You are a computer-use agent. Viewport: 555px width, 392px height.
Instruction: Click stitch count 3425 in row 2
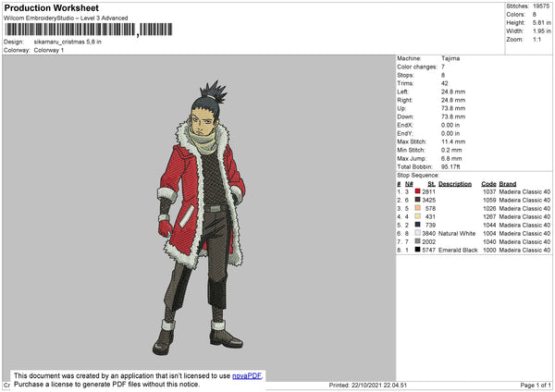(x=428, y=200)
